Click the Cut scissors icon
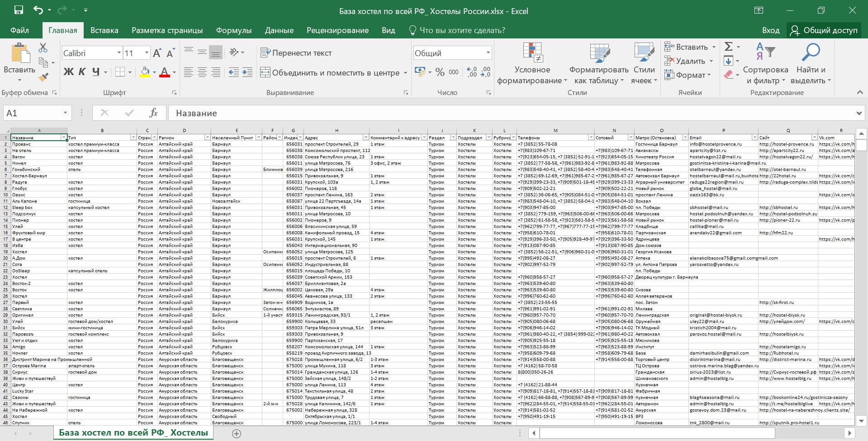Viewport: 868px width, 441px height. tap(43, 47)
